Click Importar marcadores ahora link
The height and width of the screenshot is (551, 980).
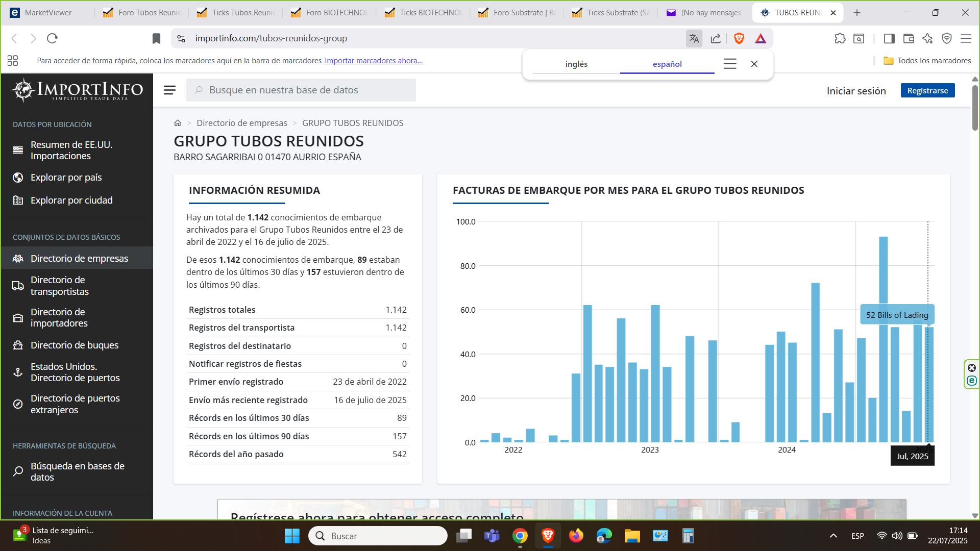(374, 61)
